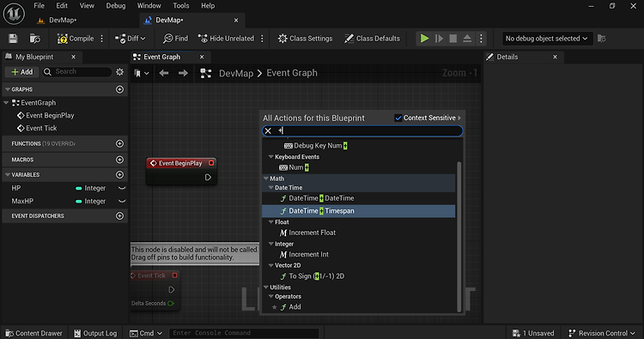The height and width of the screenshot is (339, 644).
Task: Open play mode options three-dot menu
Action: click(x=481, y=39)
